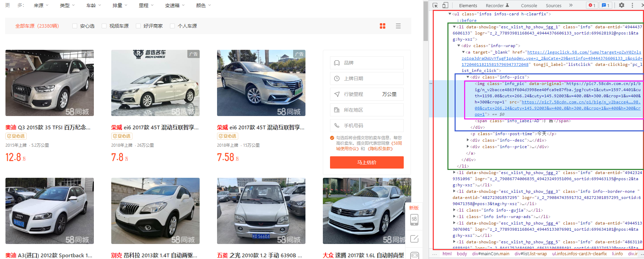
Task: Check the 安心选 filter checkbox
Action: pyautogui.click(x=75, y=26)
